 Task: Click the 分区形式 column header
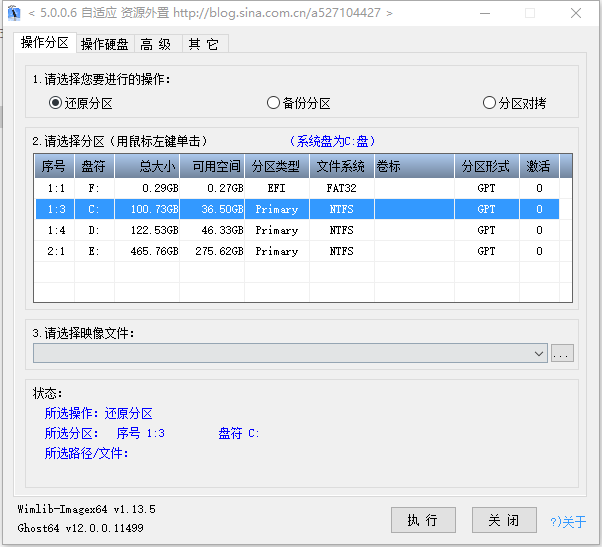coord(487,166)
